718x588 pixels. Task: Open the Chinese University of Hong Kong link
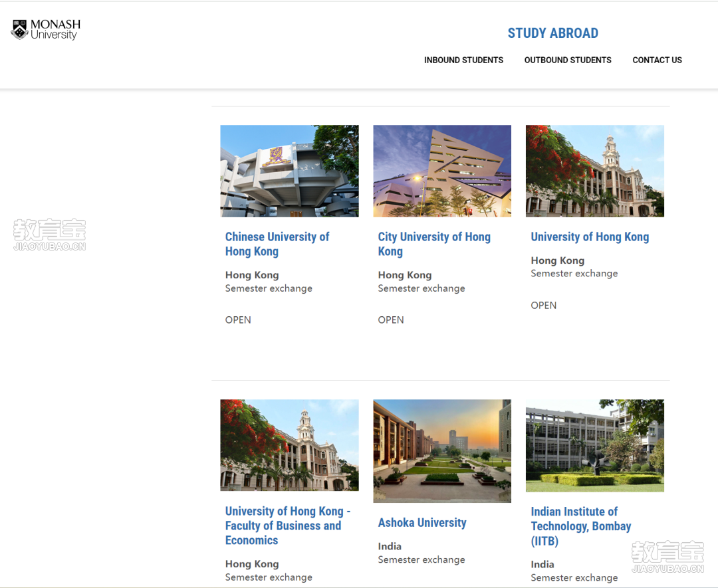tap(277, 244)
